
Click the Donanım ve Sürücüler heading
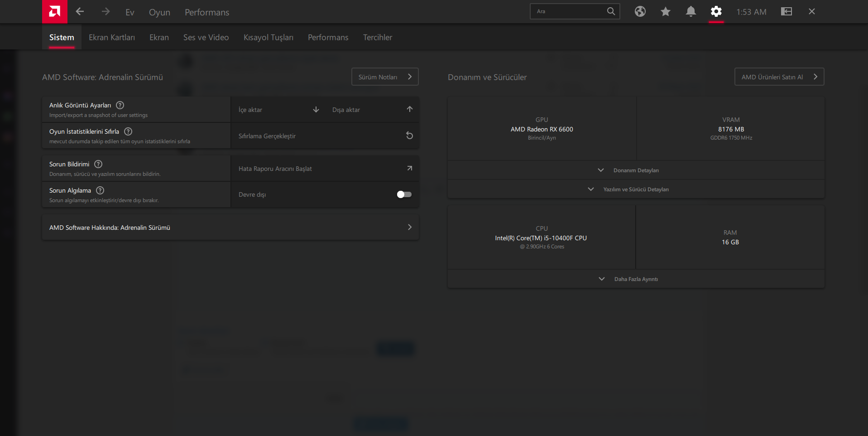pos(487,77)
